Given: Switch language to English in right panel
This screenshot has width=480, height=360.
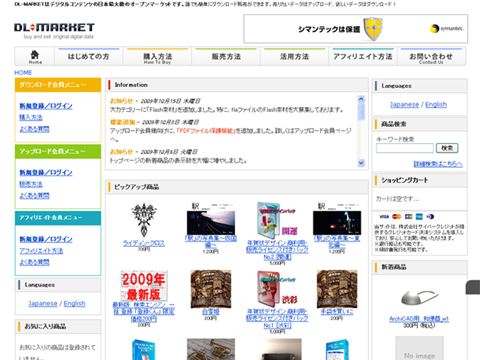Looking at the screenshot, I should (x=436, y=105).
